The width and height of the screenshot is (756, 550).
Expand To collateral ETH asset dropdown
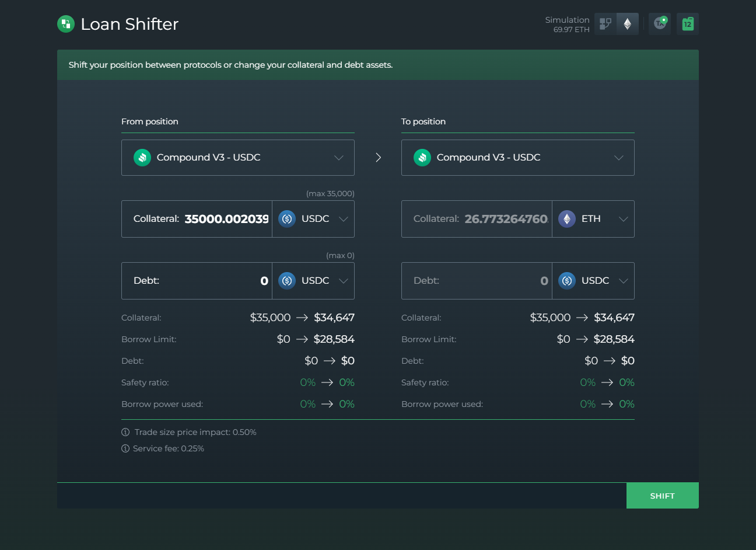593,219
